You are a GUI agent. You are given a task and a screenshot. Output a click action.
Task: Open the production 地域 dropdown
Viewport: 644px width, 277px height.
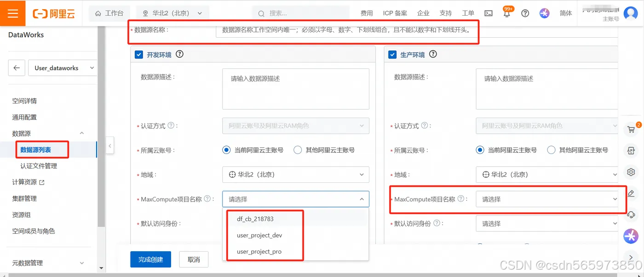[547, 175]
